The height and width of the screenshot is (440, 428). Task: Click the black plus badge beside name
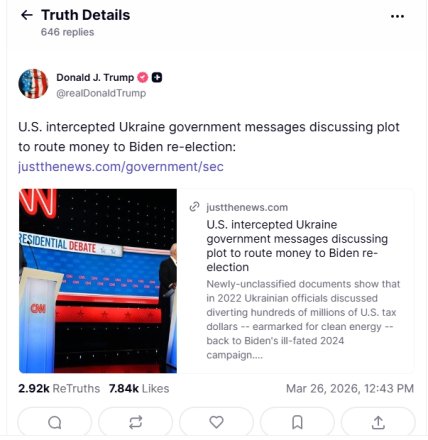click(x=157, y=77)
